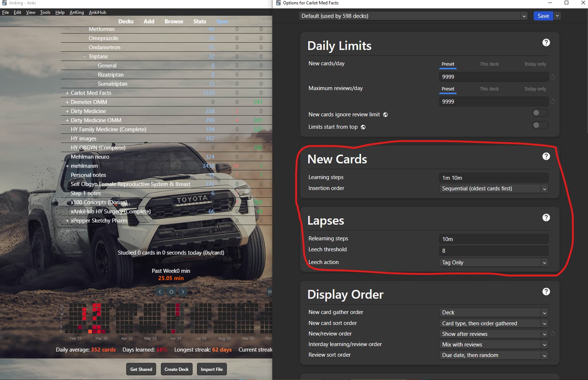Open the Tools menu

click(x=45, y=12)
